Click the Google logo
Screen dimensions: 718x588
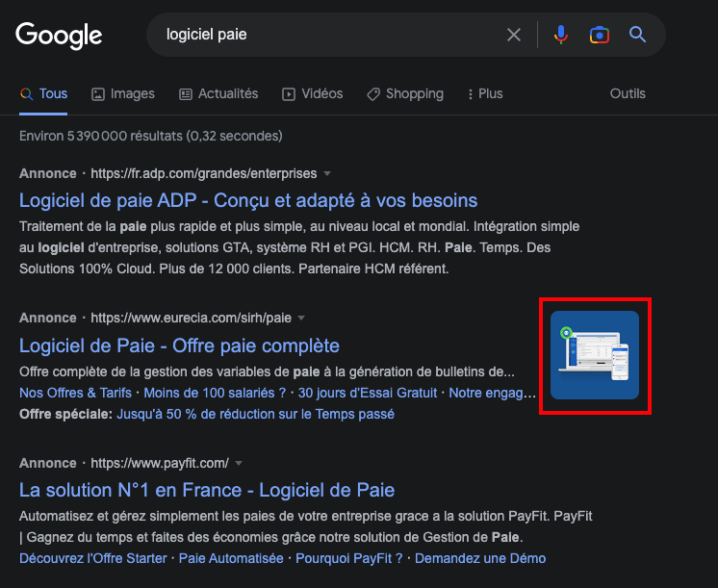point(59,36)
